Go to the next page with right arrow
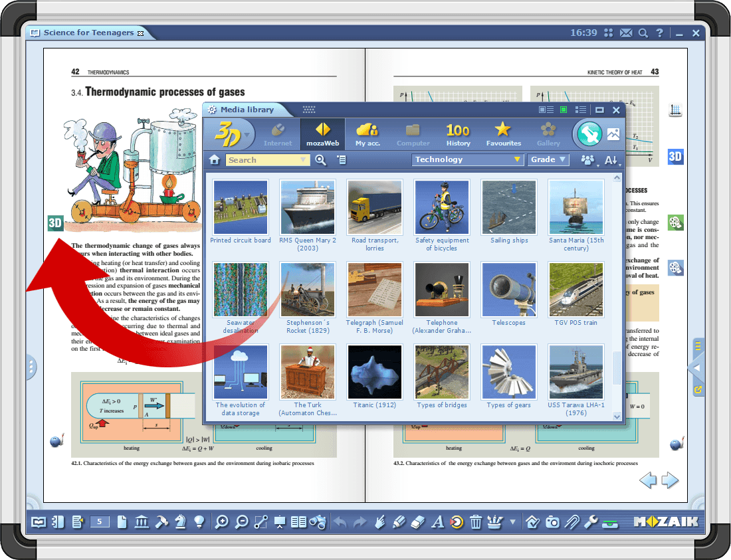Viewport: 731px width, 560px height. (x=671, y=480)
